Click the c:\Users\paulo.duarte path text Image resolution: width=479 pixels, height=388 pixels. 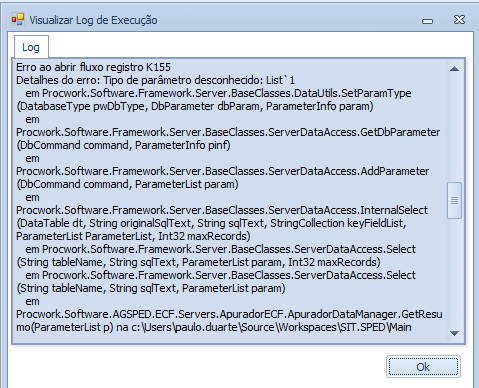(185, 327)
